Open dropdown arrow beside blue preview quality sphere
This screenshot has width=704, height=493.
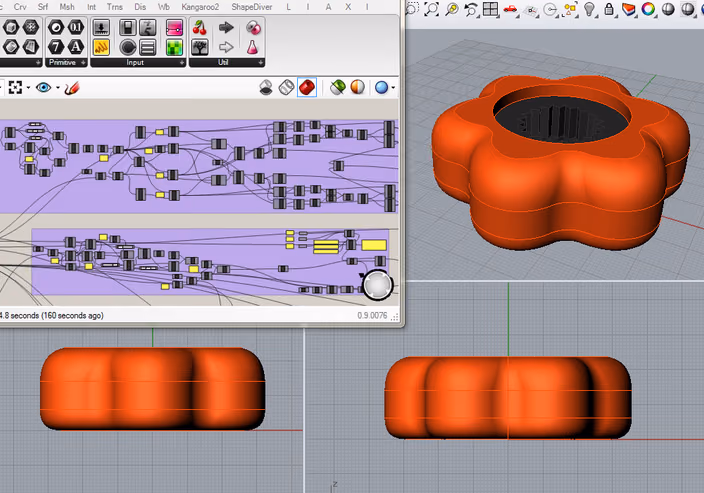393,88
